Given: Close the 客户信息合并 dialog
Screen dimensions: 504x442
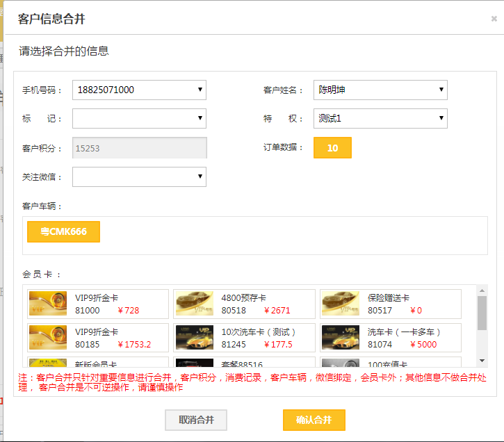Looking at the screenshot, I should pos(494,19).
